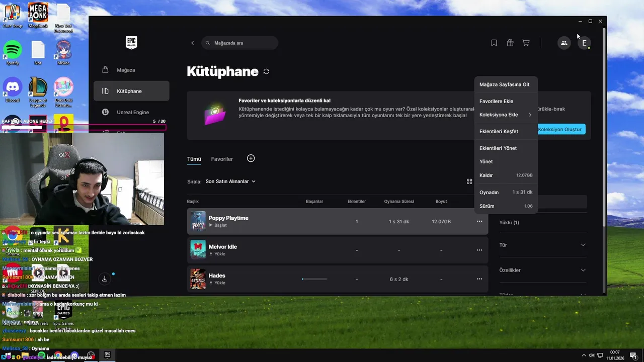Viewport: 644px width, 362px height.
Task: Open League of Legends desktop shortcut
Action: click(38, 92)
